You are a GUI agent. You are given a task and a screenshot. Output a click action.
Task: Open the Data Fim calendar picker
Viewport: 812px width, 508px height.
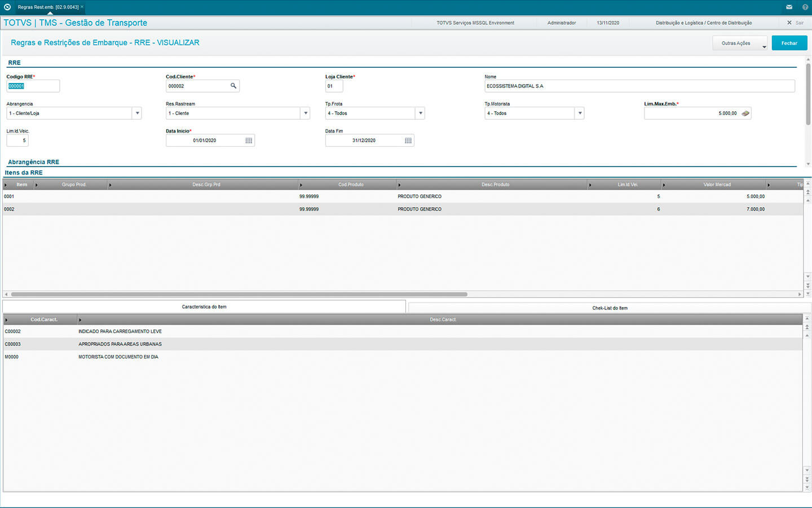408,141
